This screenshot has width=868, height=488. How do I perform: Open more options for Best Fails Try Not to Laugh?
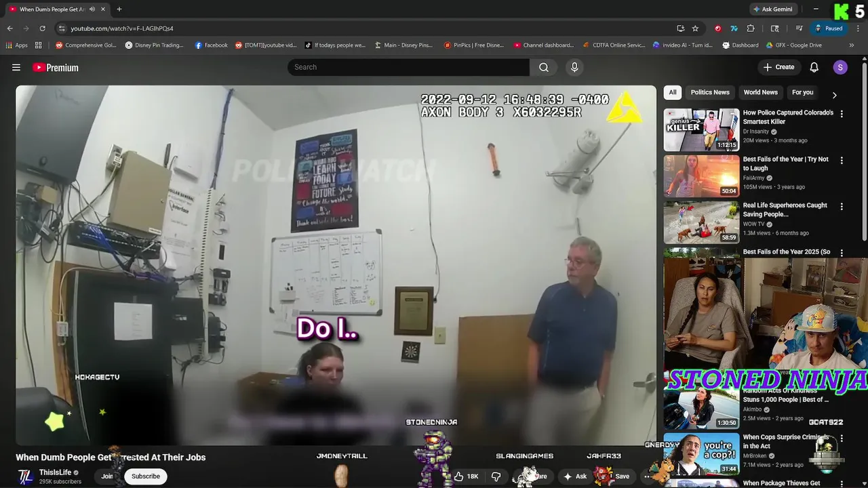pyautogui.click(x=842, y=161)
